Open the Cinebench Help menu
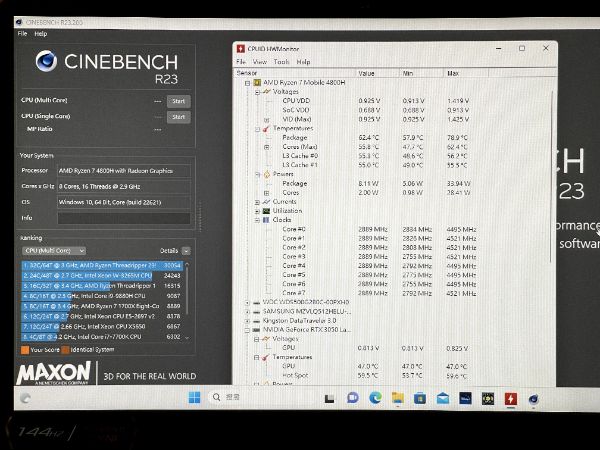 coord(41,34)
